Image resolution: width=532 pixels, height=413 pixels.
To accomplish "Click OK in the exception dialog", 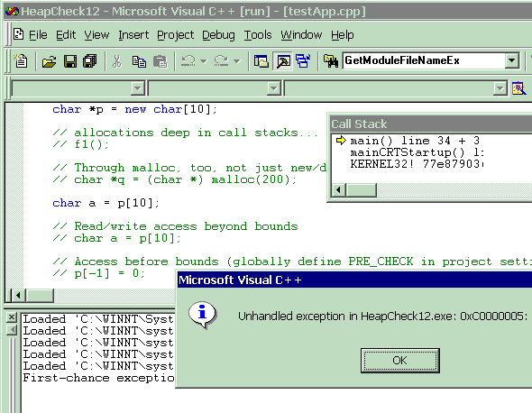I will coord(400,361).
